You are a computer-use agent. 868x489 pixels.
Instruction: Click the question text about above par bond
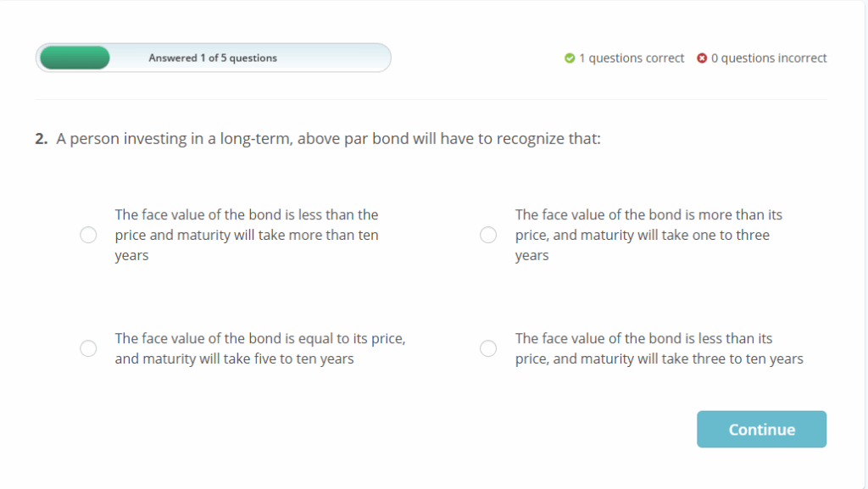click(328, 139)
